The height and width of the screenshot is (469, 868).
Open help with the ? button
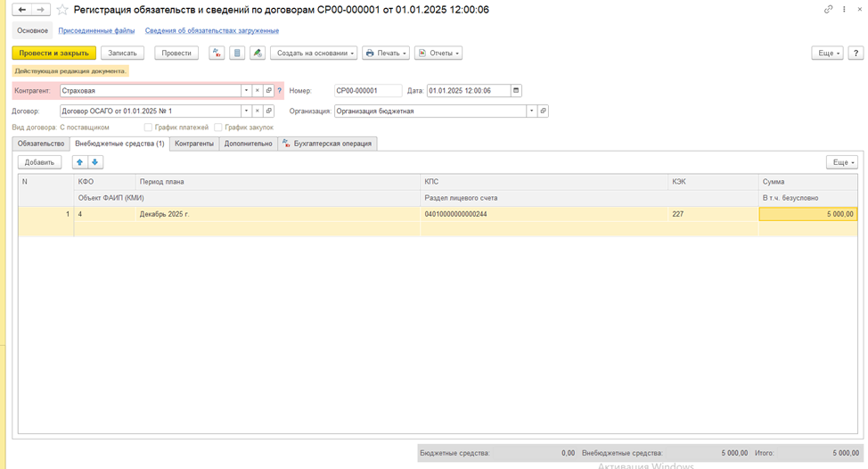point(856,53)
